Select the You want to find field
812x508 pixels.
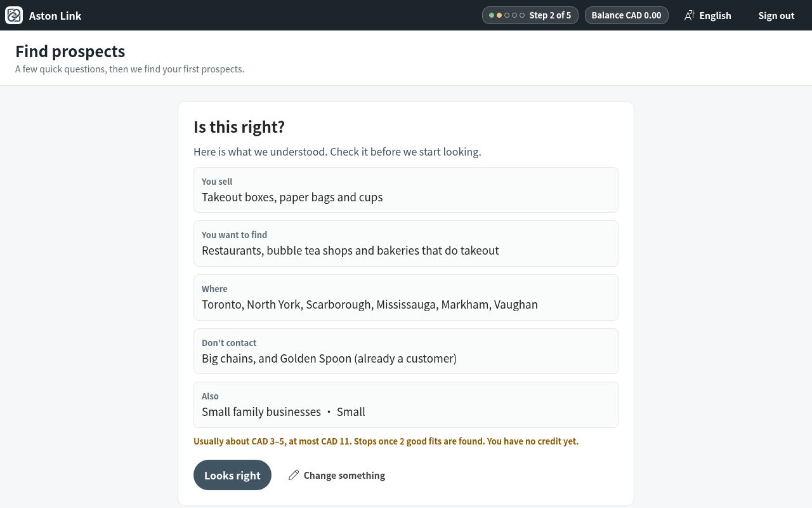(406, 243)
